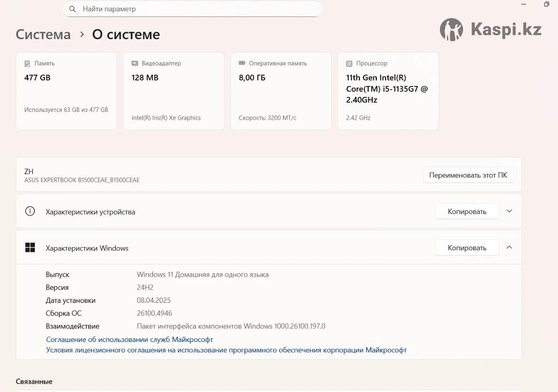Go back to Система breadcrumb
The height and width of the screenshot is (392, 558).
[x=43, y=34]
